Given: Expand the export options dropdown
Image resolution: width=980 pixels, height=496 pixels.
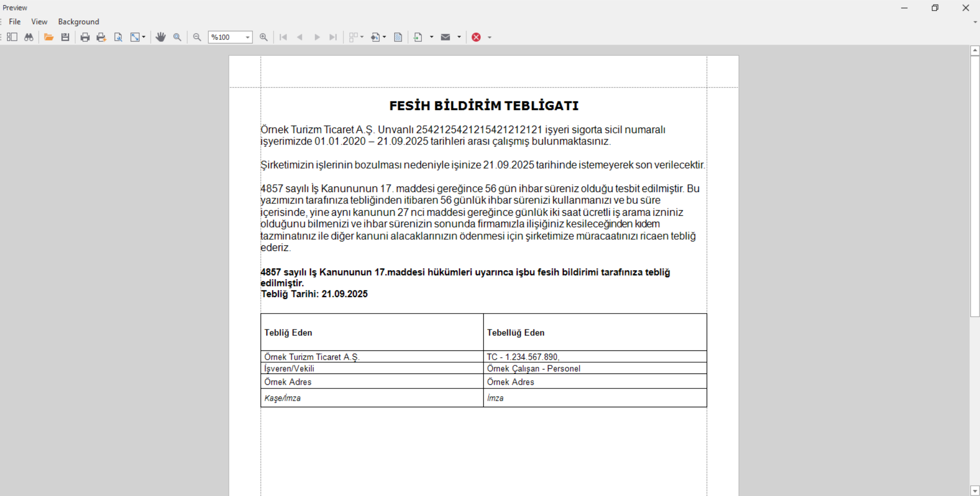Looking at the screenshot, I should (432, 37).
